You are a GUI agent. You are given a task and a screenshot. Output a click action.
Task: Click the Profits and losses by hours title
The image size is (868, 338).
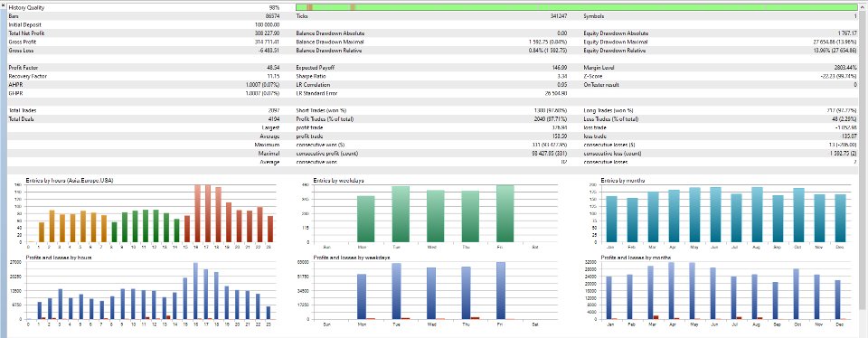(59, 258)
